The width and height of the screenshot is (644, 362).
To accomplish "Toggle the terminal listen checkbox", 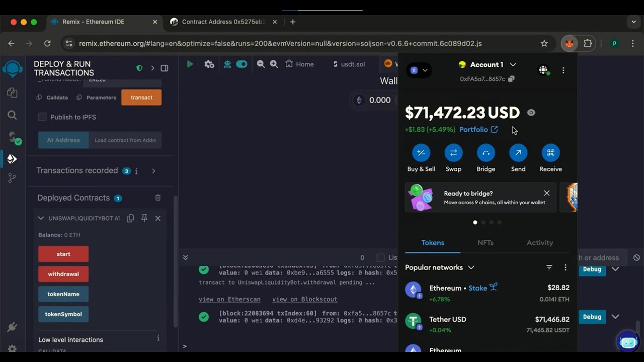I will coord(380,257).
